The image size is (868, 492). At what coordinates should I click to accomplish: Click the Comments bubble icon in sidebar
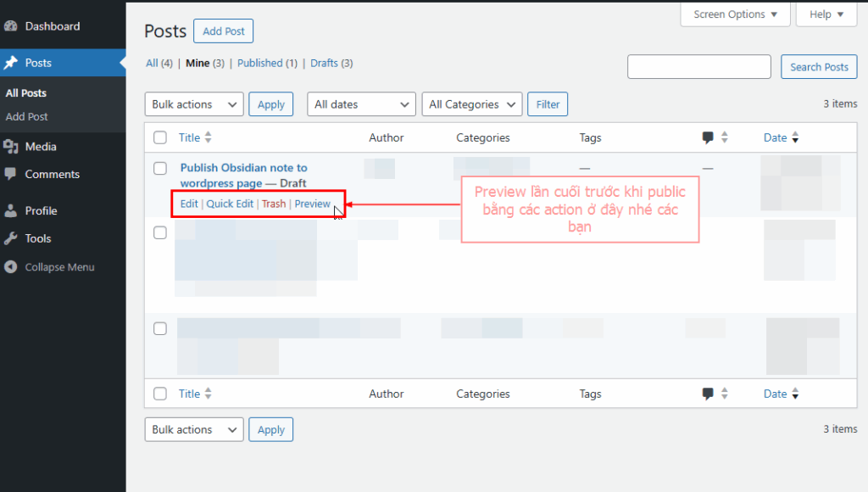11,174
